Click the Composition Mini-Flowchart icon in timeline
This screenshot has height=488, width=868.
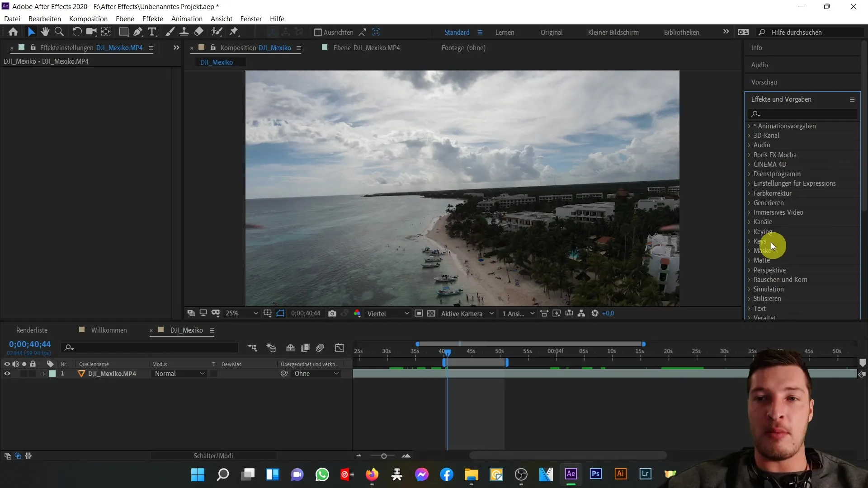pyautogui.click(x=252, y=347)
